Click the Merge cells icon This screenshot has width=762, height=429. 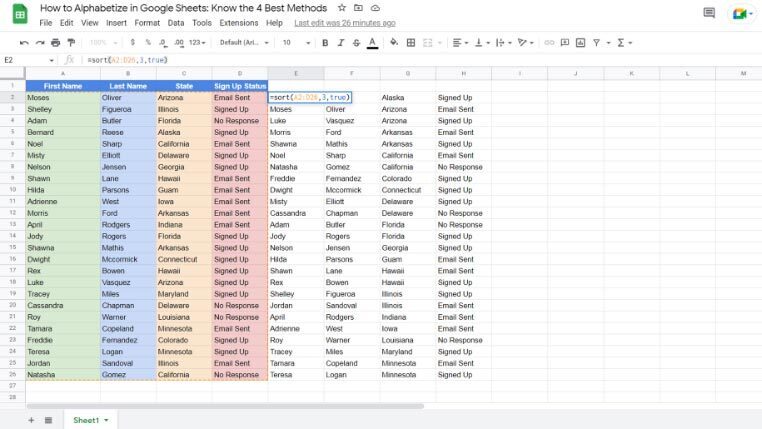(x=428, y=43)
